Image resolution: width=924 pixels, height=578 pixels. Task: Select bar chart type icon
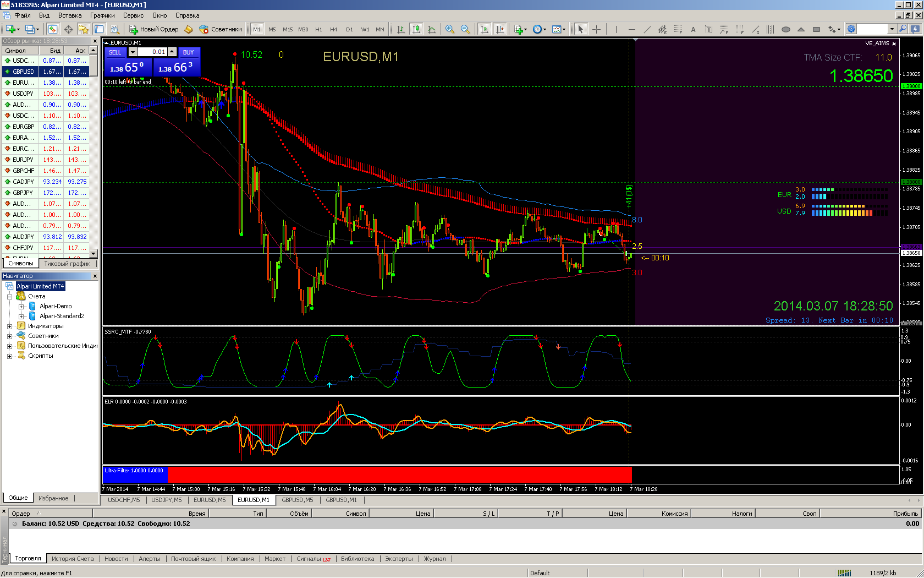[x=401, y=29]
